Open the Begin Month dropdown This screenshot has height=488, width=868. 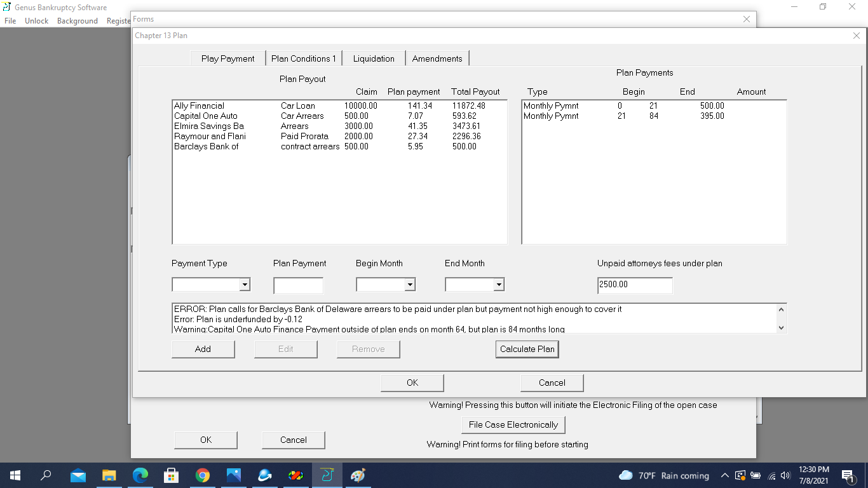(x=410, y=285)
